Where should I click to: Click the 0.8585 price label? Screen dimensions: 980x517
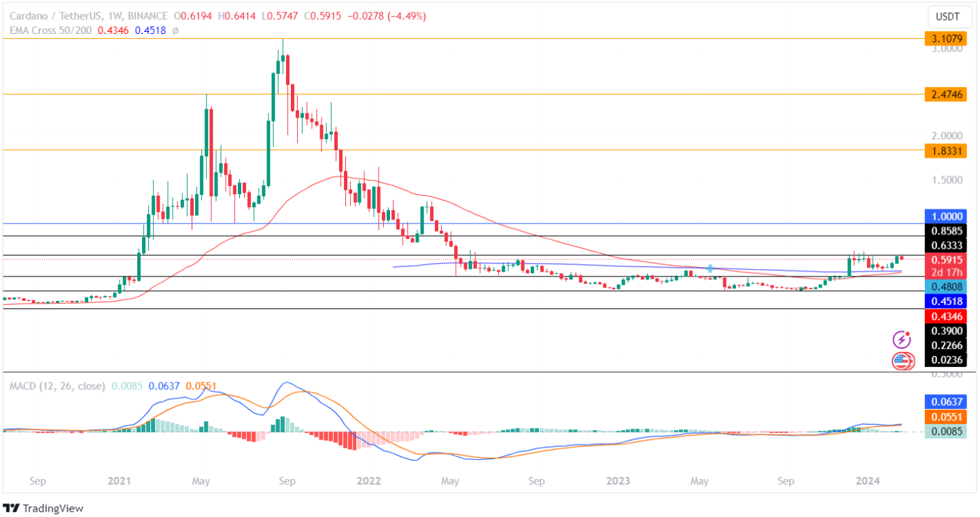(x=946, y=230)
